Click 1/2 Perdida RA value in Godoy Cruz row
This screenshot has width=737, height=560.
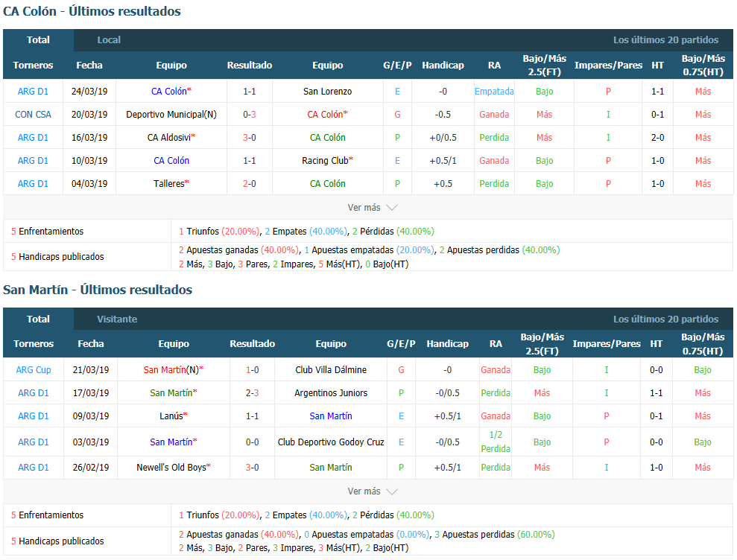(x=496, y=442)
